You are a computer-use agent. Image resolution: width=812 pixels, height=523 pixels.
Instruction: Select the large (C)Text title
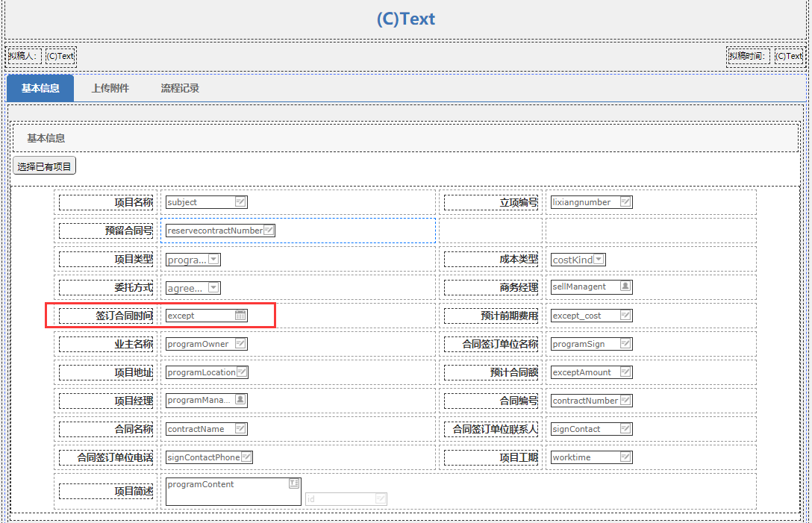(406, 19)
